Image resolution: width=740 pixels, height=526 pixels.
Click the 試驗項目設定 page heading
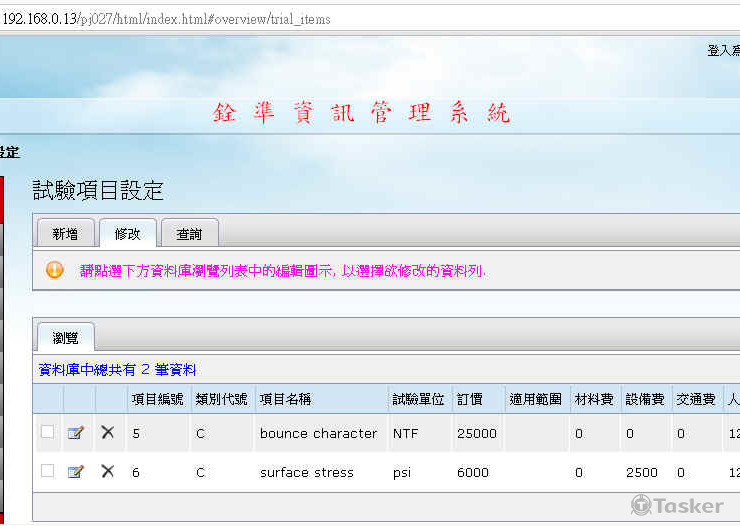(98, 190)
